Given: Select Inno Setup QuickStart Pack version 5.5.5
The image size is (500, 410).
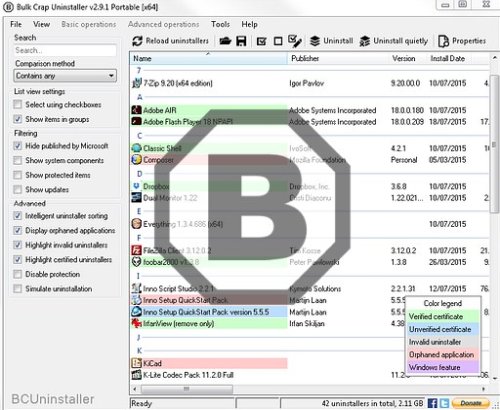Looking at the screenshot, I should 209,312.
